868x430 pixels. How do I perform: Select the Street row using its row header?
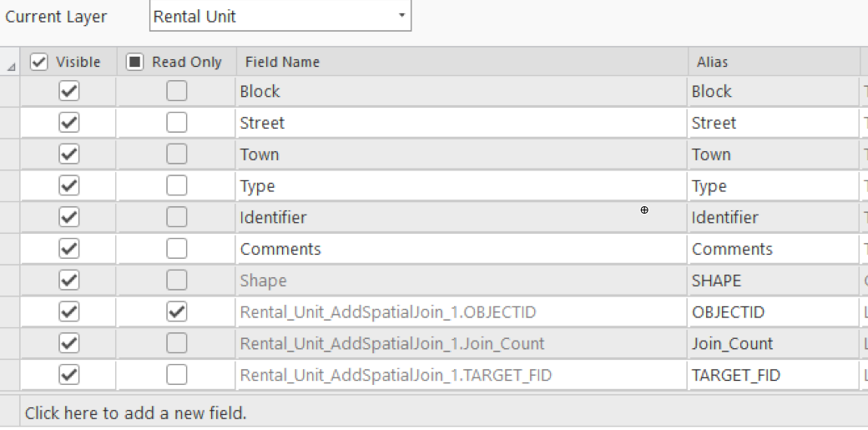10,123
